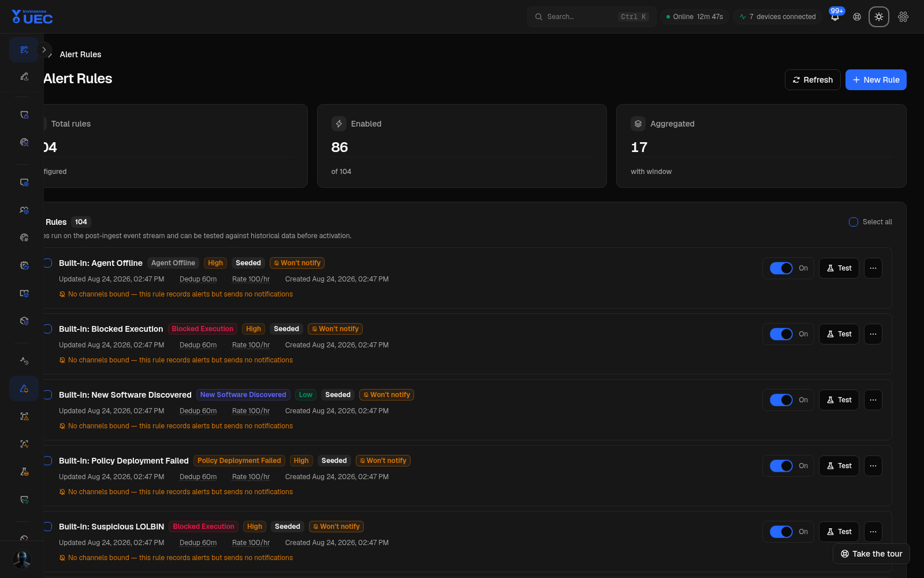This screenshot has height=578, width=924.
Task: Check the Select all checkbox
Action: pyautogui.click(x=854, y=222)
